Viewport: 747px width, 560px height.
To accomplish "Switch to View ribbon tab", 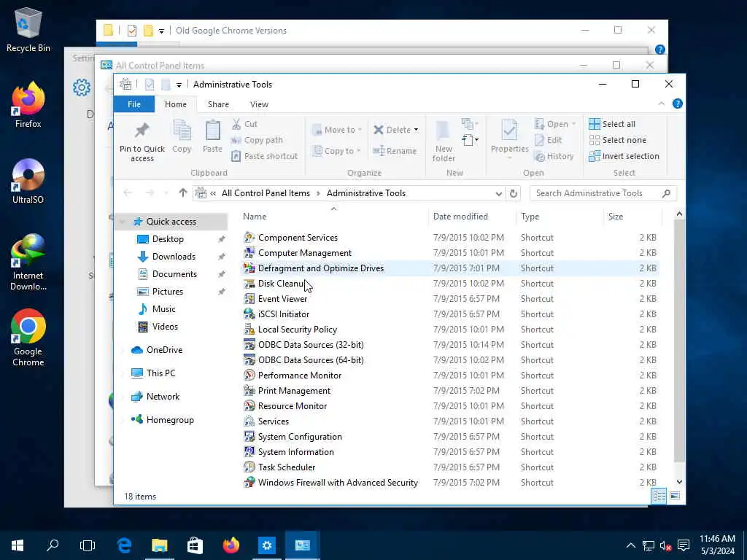I will 259,104.
